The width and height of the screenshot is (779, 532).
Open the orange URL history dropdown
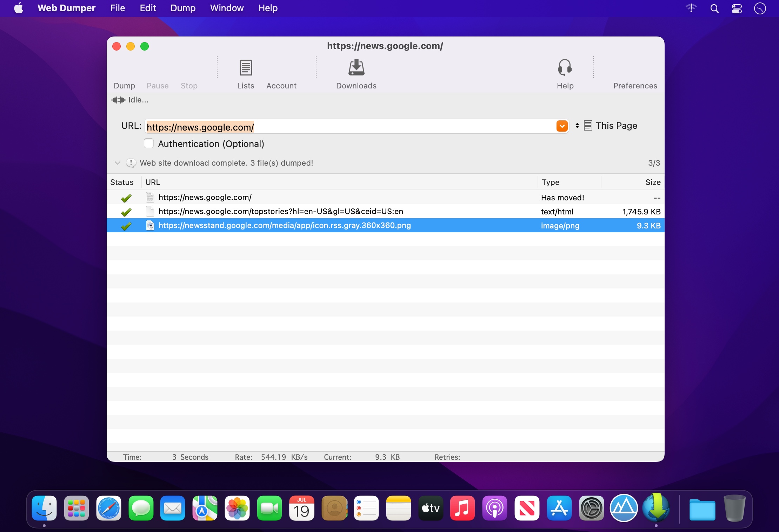(562, 126)
